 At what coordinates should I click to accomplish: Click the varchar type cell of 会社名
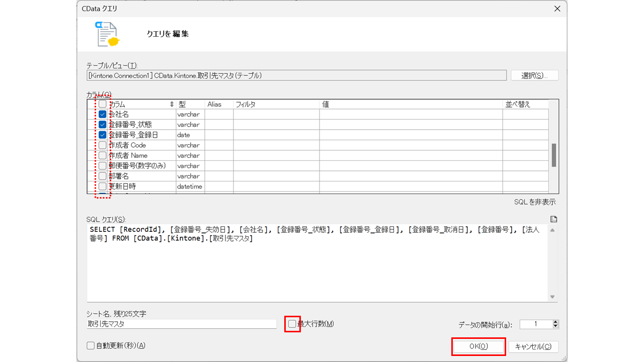coord(190,114)
